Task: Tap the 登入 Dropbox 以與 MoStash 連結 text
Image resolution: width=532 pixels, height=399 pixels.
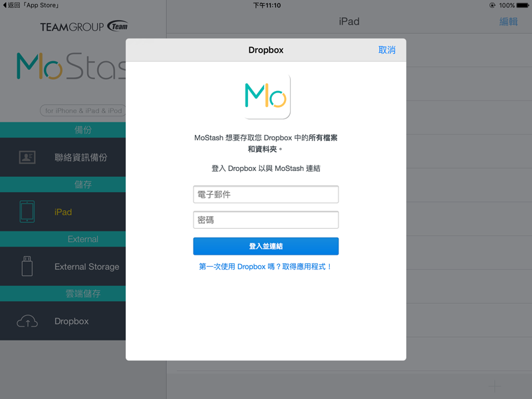Action: tap(266, 168)
